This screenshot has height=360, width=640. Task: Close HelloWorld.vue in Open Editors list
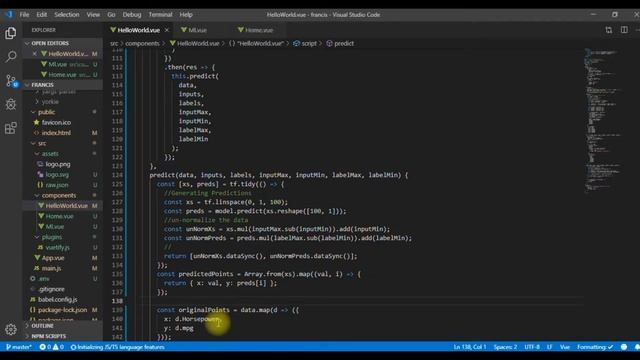click(34, 54)
